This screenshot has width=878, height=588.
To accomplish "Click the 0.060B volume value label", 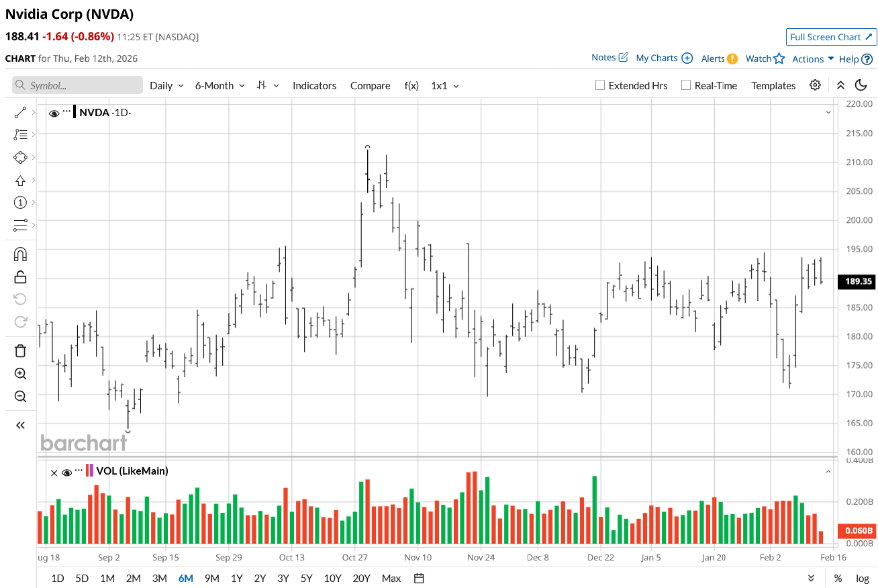I will [857, 531].
